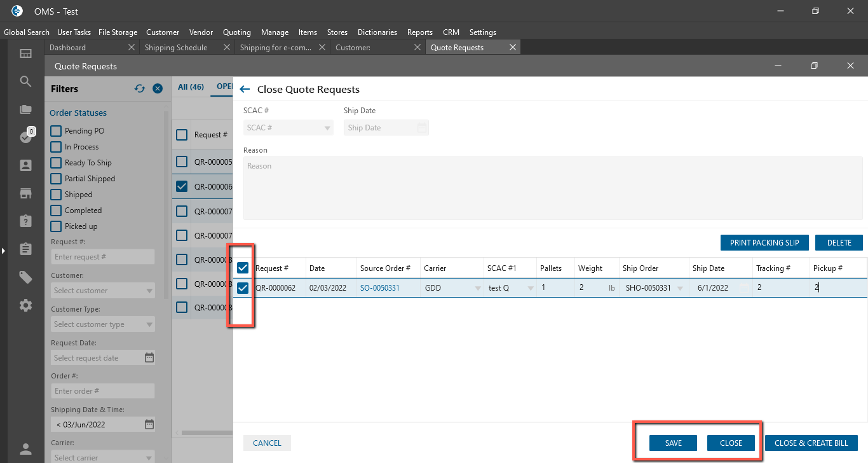The image size is (868, 463).
Task: Open the settings gear icon in sidebar
Action: 25,305
